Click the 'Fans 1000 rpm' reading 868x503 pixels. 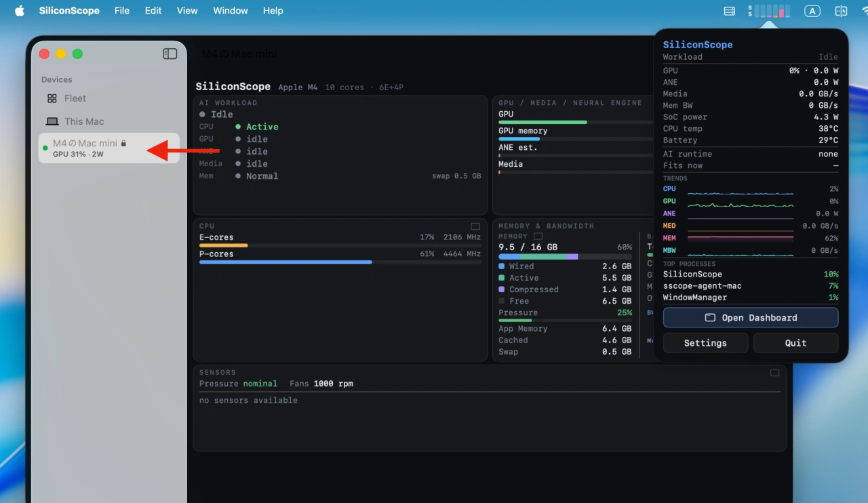[321, 384]
